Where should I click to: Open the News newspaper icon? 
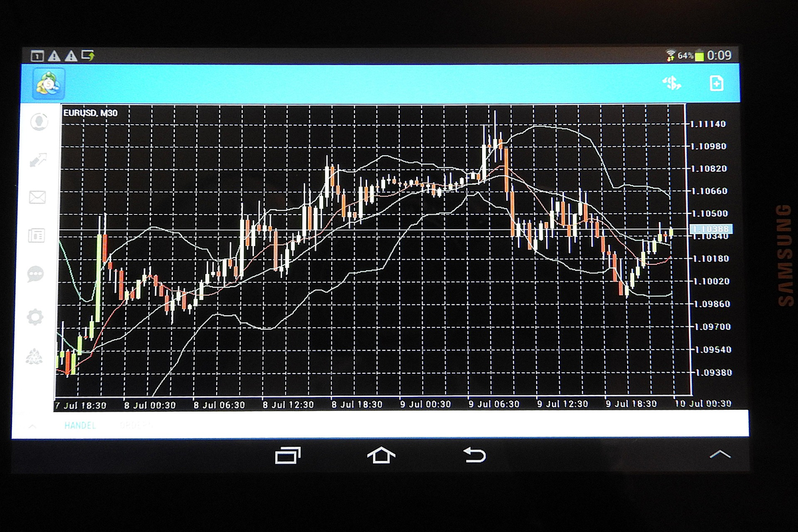(37, 235)
